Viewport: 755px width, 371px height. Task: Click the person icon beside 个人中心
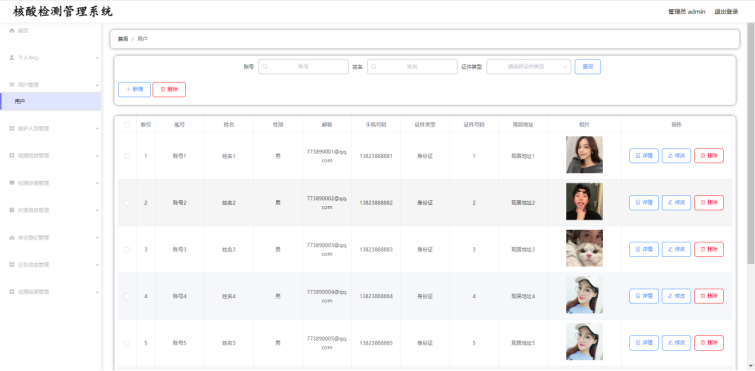pos(12,58)
